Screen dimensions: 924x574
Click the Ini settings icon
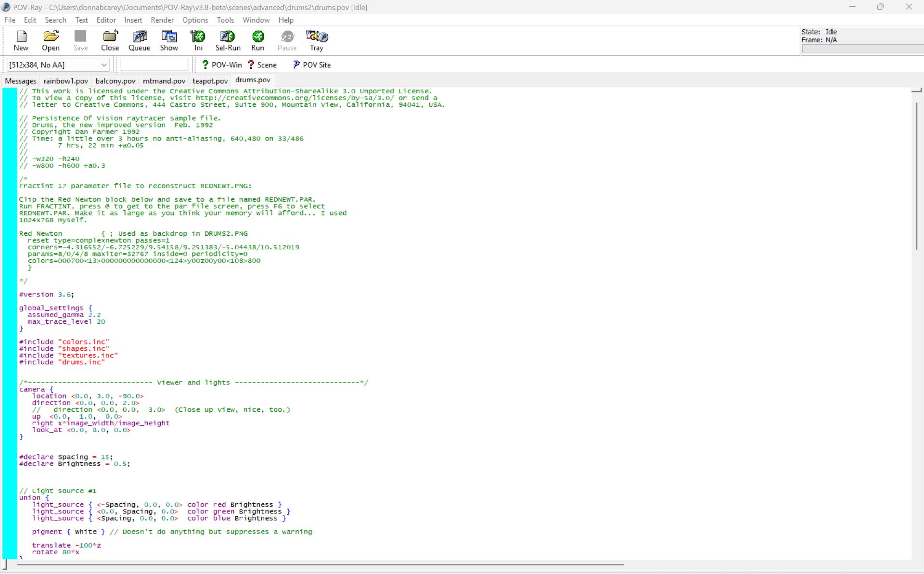(x=198, y=40)
